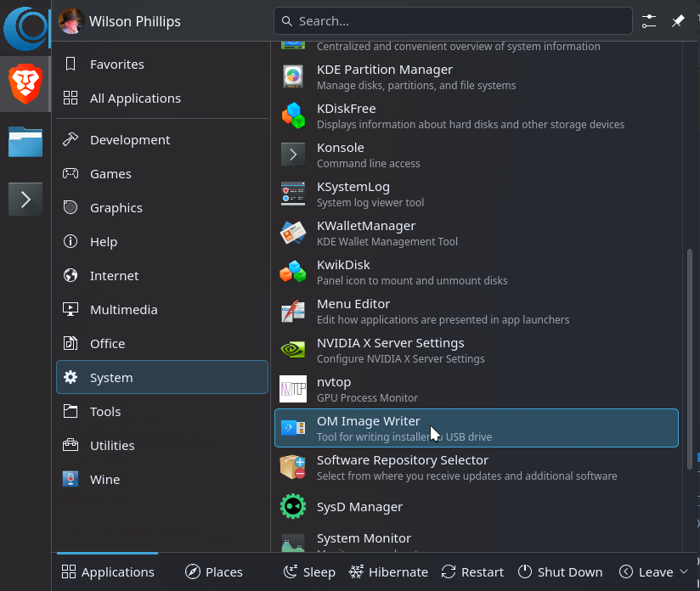Switch to the Applications tab
This screenshot has height=591, width=700.
[108, 571]
